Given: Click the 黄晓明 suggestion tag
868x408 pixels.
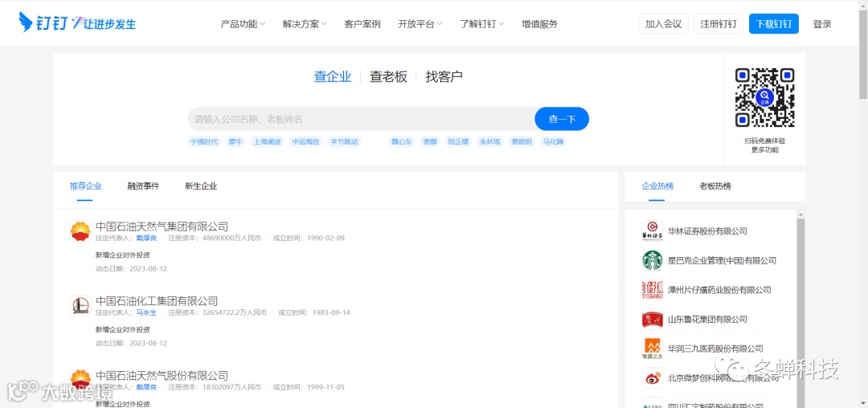Looking at the screenshot, I should click(x=522, y=141).
